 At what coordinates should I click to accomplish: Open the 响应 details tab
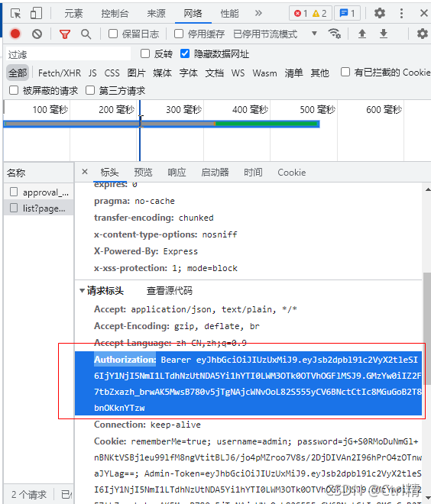(177, 173)
